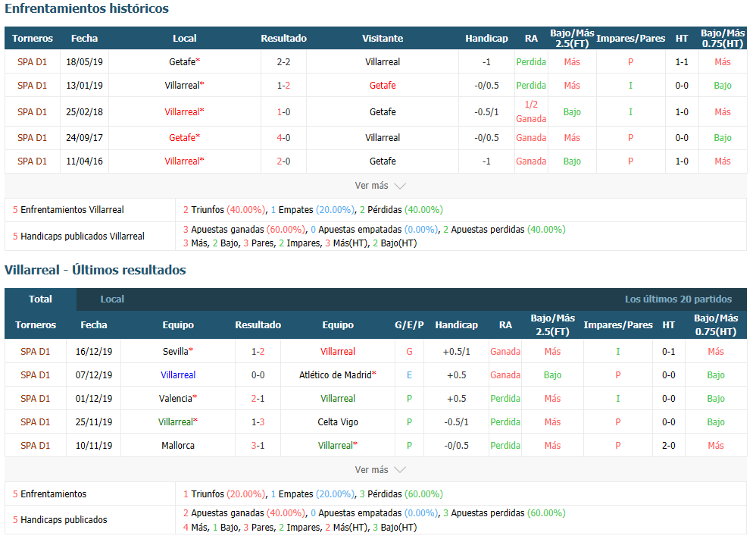Click Villarreal local team on 25/02/18
Viewport: 756px width, 539px height.
(184, 112)
